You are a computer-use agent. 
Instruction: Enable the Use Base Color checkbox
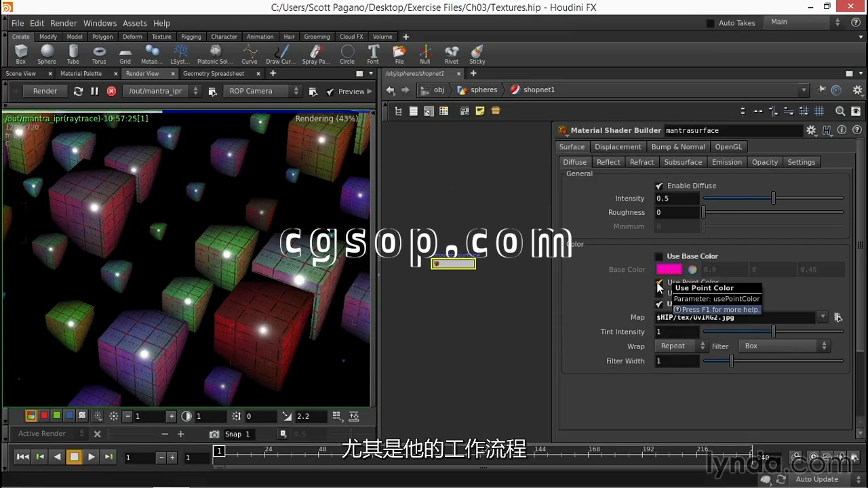(x=659, y=256)
